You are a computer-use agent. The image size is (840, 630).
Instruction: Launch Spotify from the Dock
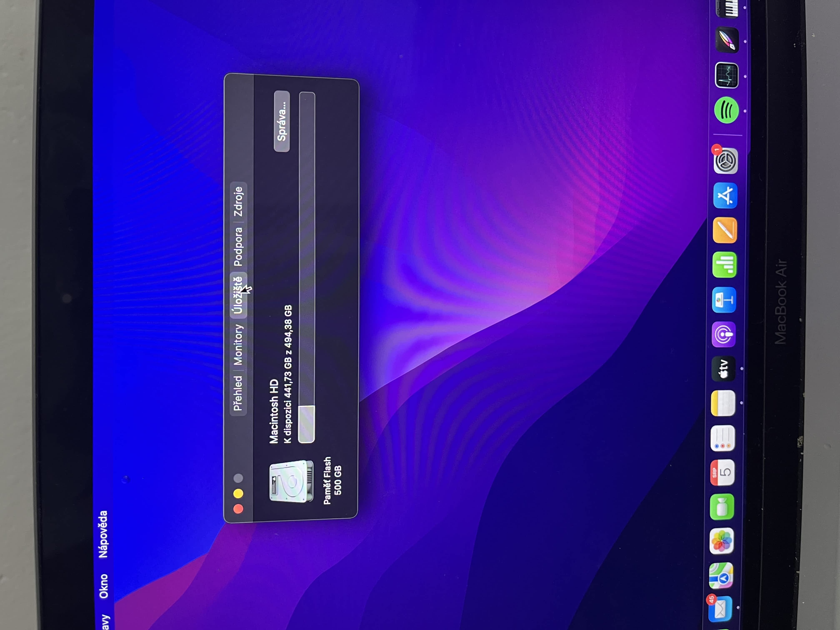coord(726,110)
